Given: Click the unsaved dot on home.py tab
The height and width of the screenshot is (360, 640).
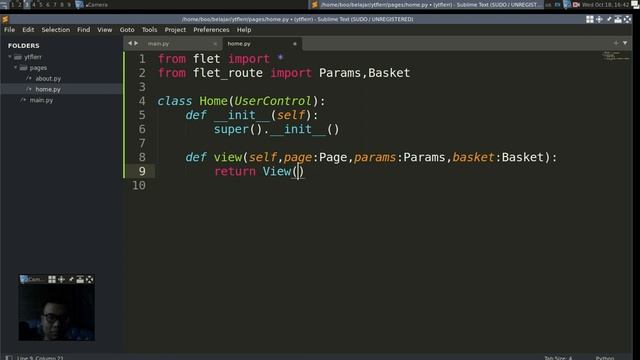Looking at the screenshot, I should (x=295, y=44).
